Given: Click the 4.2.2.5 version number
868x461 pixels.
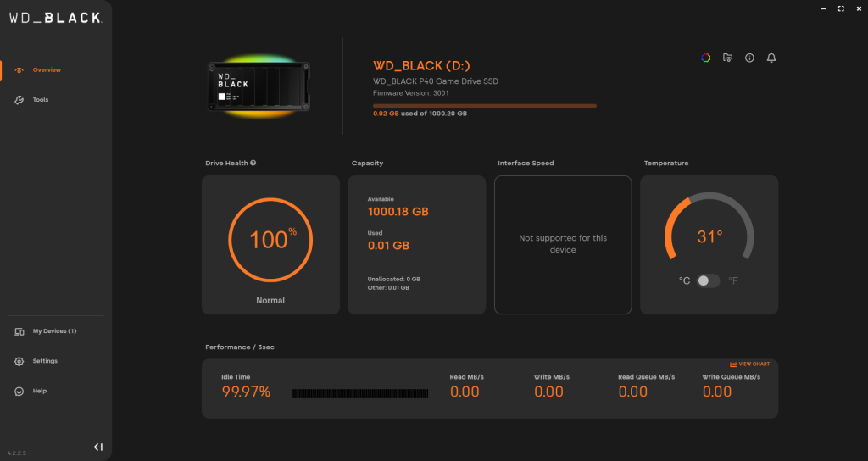Looking at the screenshot, I should [x=17, y=453].
